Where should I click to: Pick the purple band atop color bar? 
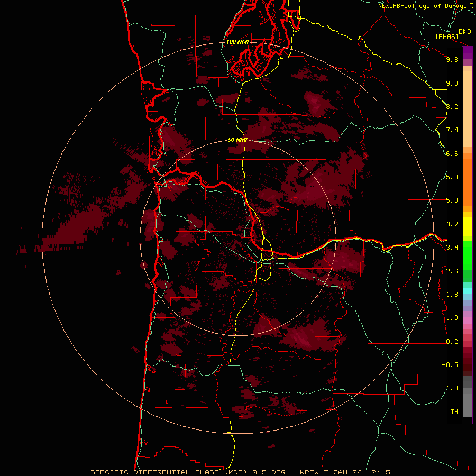[467, 53]
